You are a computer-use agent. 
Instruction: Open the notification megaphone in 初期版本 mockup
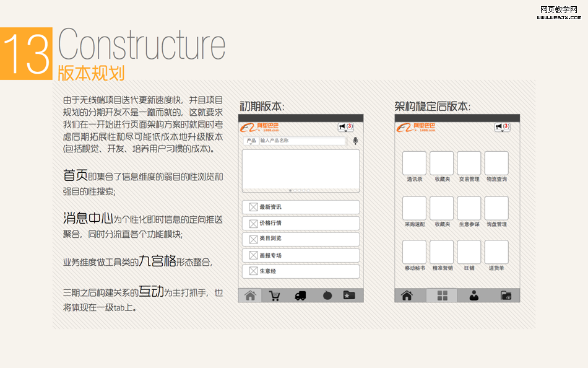pyautogui.click(x=346, y=127)
